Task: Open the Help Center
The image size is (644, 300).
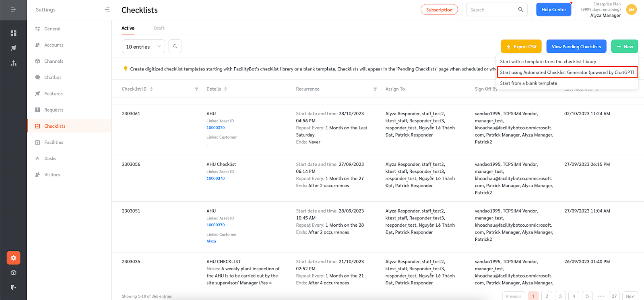Action: [554, 10]
